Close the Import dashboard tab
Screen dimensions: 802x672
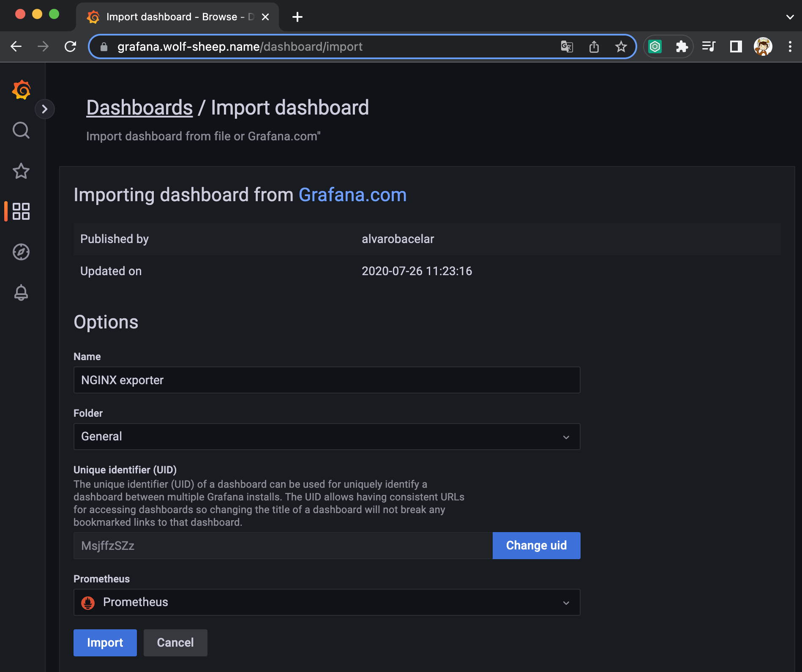tap(265, 17)
